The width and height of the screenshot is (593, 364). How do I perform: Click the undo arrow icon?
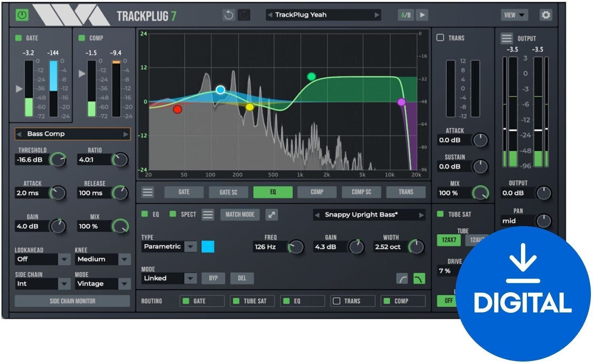click(x=228, y=15)
